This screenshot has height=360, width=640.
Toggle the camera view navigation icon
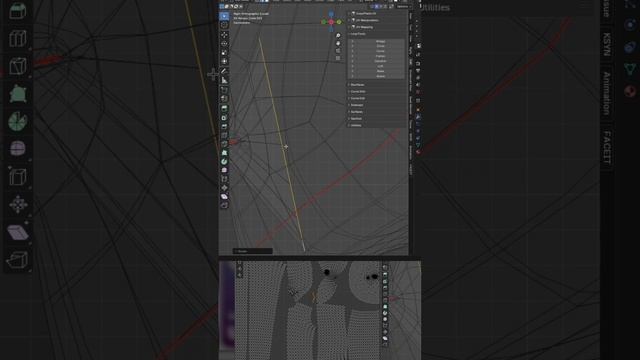[x=338, y=51]
